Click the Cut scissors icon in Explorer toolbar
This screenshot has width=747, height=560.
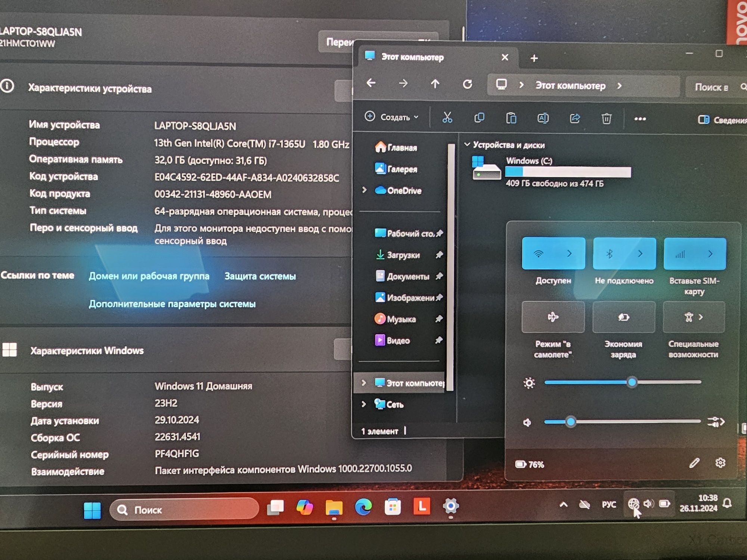(447, 118)
